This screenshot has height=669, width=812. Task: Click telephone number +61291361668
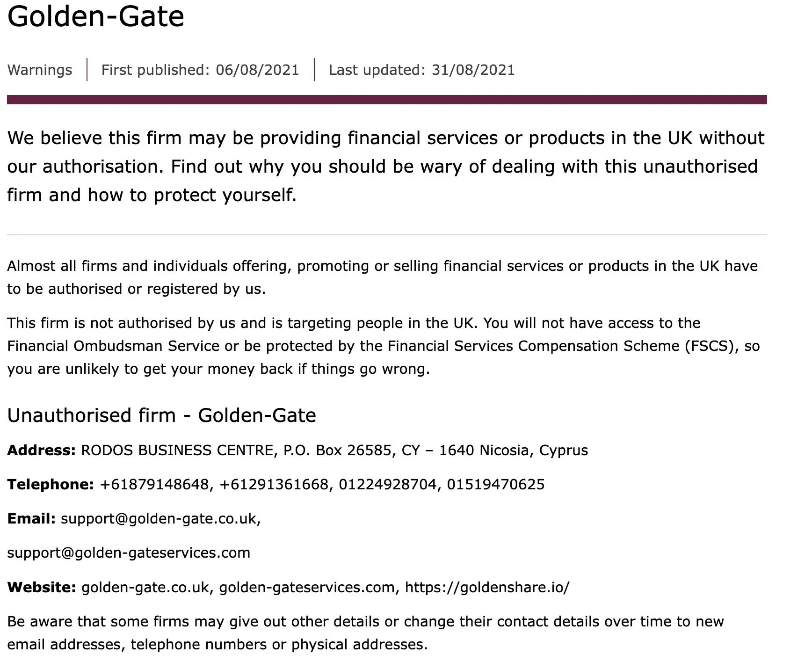click(x=274, y=484)
